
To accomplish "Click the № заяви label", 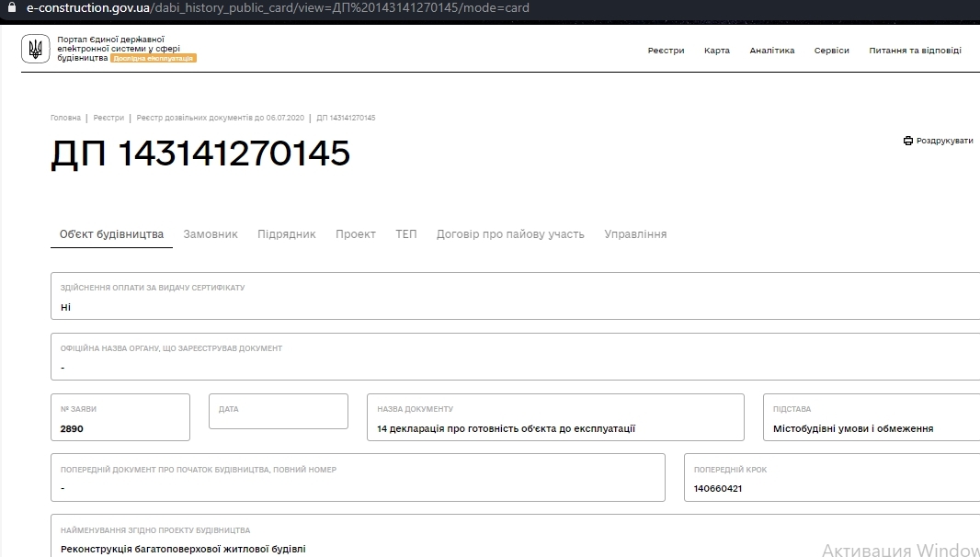I will click(x=78, y=409).
